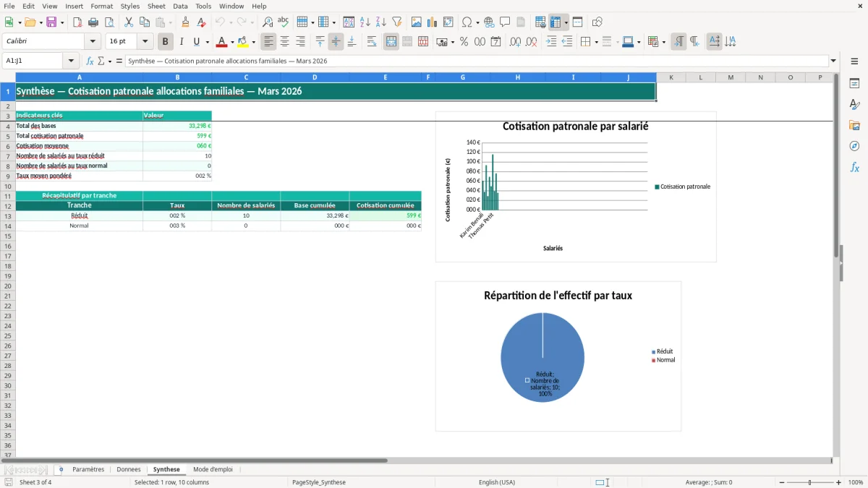This screenshot has width=868, height=488.
Task: Click the Font Color red A button
Action: pyautogui.click(x=221, y=42)
